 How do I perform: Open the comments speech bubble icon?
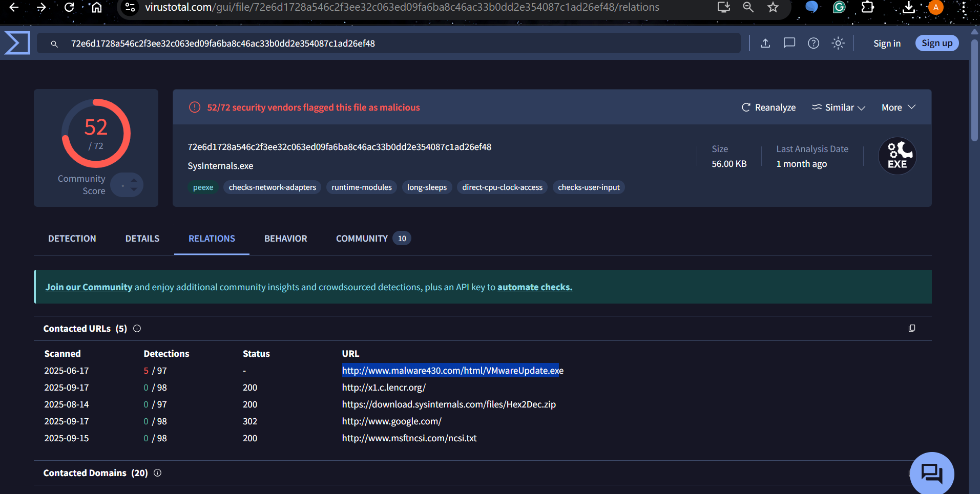[789, 43]
